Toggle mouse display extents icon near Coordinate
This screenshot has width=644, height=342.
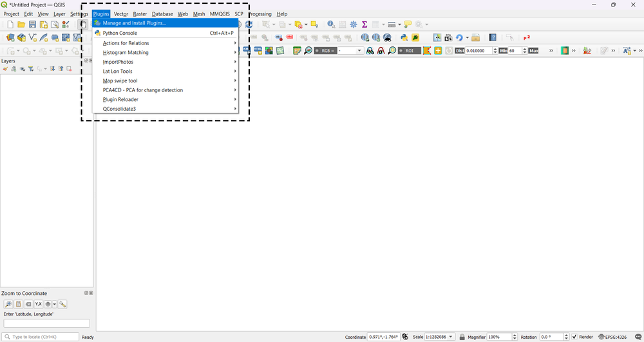click(405, 337)
